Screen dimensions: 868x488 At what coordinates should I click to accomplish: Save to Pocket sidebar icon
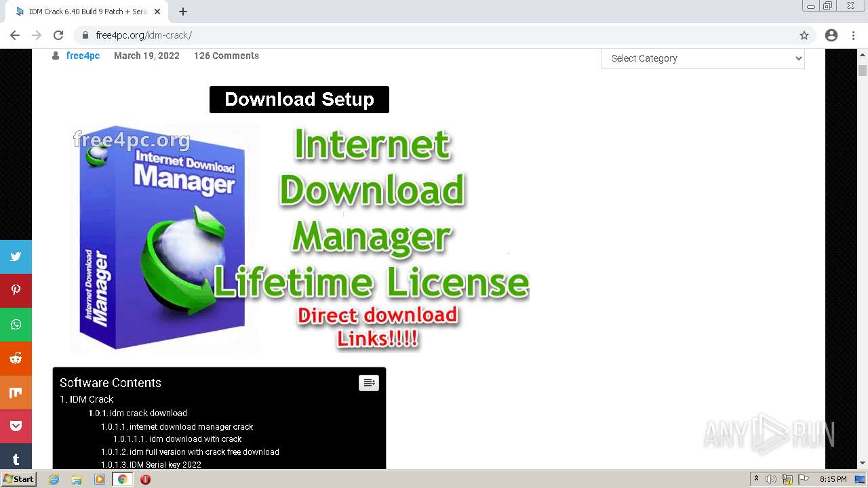[x=16, y=426]
